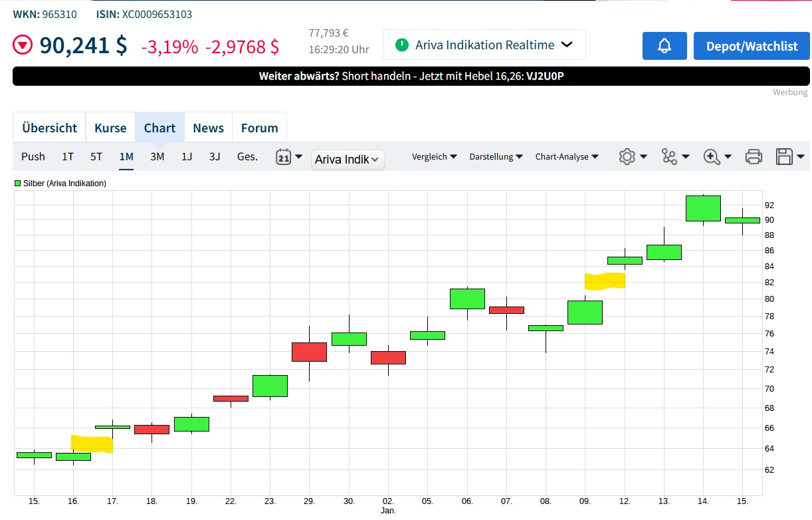812x520 pixels.
Task: Print the chart using printer icon
Action: 754,157
